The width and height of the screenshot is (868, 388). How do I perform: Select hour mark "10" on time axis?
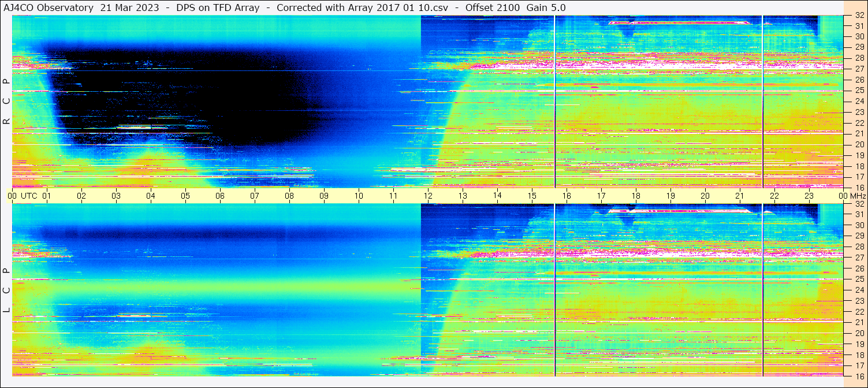tap(359, 196)
